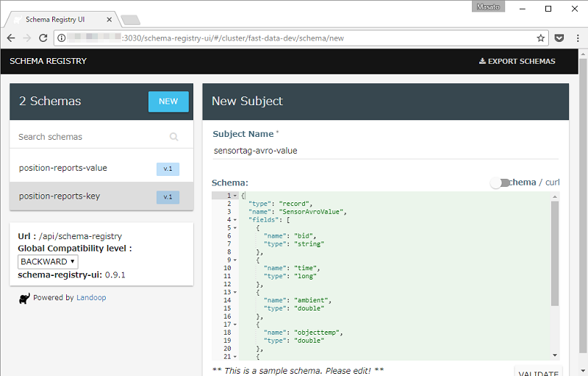
Task: Click the schema-registry-ui version 0.9.1 text
Action: click(x=115, y=275)
